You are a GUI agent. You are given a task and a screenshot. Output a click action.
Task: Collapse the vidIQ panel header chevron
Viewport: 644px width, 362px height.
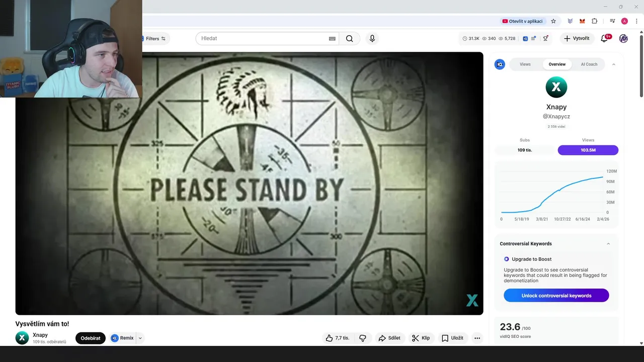pos(613,64)
